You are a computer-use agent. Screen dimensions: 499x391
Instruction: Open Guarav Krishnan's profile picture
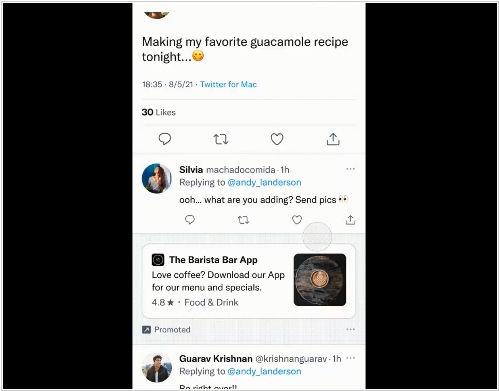[x=157, y=367]
